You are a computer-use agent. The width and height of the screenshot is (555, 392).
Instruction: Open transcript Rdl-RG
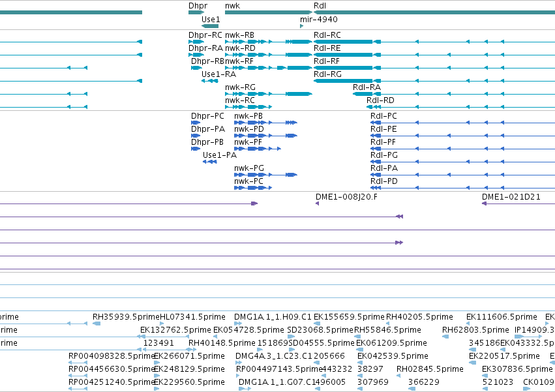click(x=328, y=74)
